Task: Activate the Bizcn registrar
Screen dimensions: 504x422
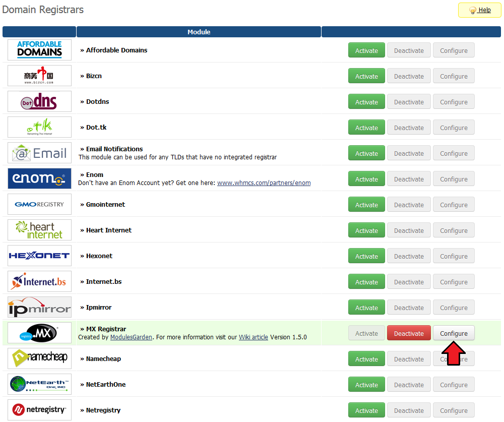Action: 366,76
